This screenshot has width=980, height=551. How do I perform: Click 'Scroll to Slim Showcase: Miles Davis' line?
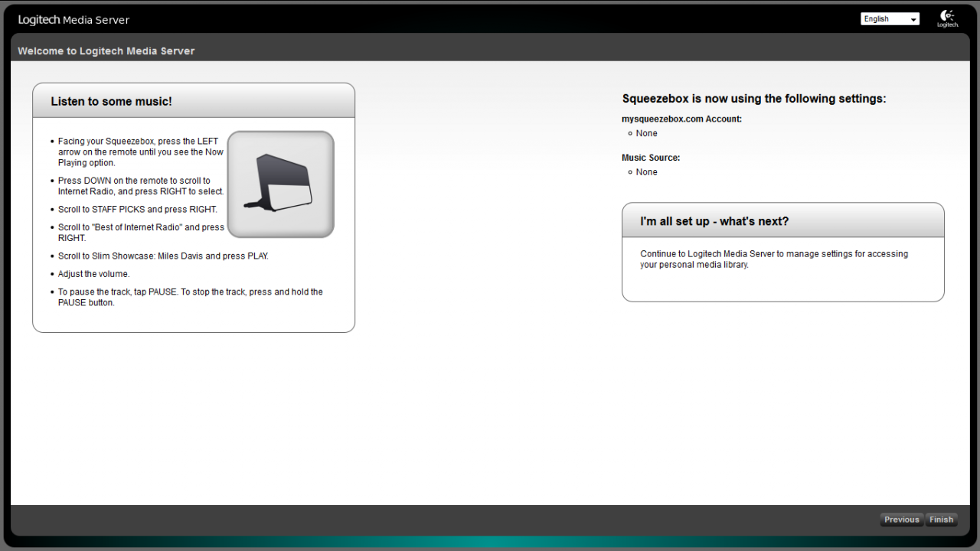pos(163,256)
